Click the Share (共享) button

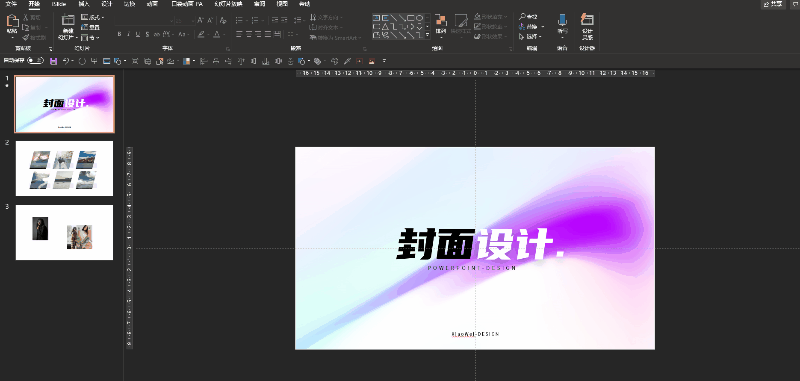click(773, 4)
